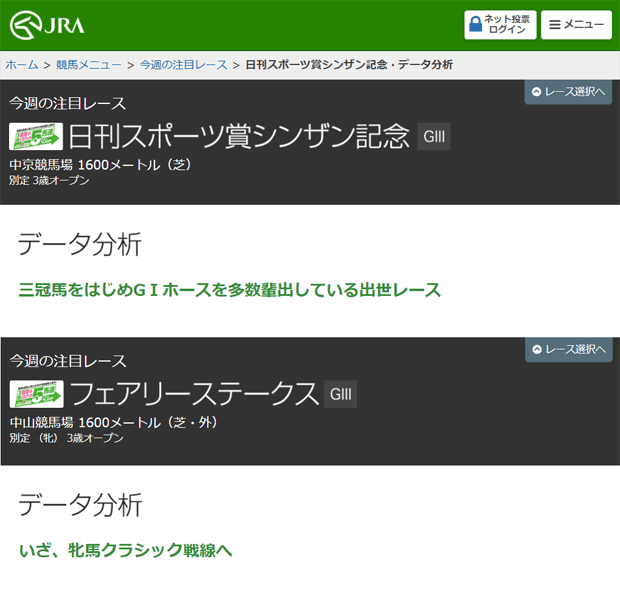Click the 三冠馬をはじめGIホース headline
The image size is (620, 598).
pos(230,290)
